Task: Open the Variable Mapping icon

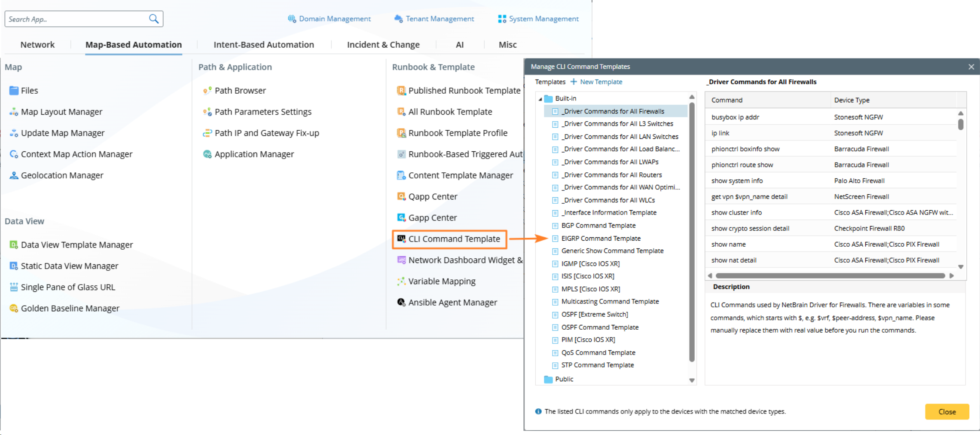Action: (x=401, y=282)
